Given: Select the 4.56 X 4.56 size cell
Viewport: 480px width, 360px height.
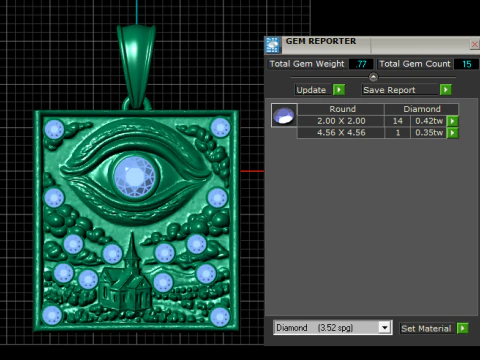Looking at the screenshot, I should point(341,133).
